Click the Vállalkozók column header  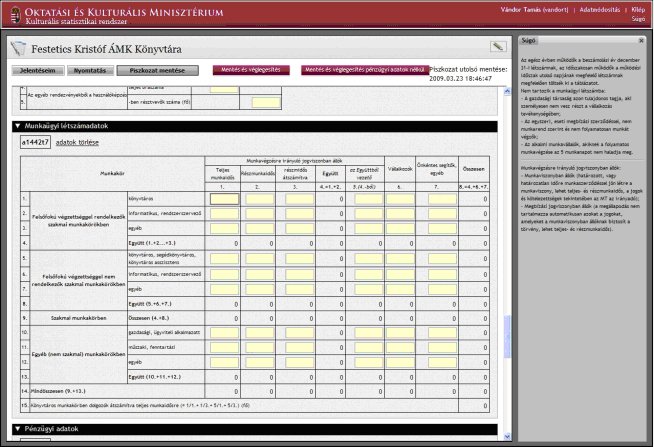400,169
